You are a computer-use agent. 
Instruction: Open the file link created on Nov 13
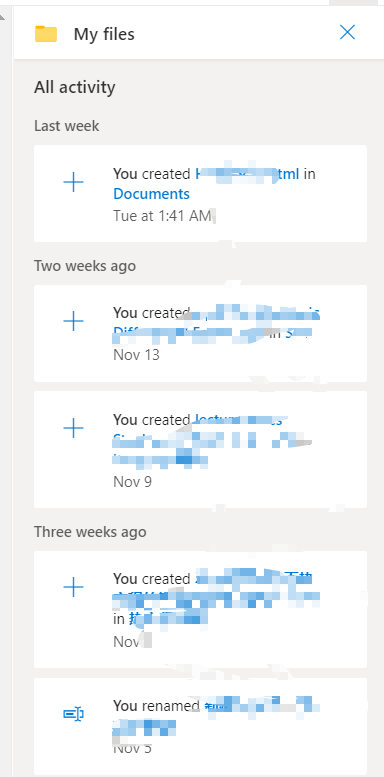pyautogui.click(x=217, y=323)
